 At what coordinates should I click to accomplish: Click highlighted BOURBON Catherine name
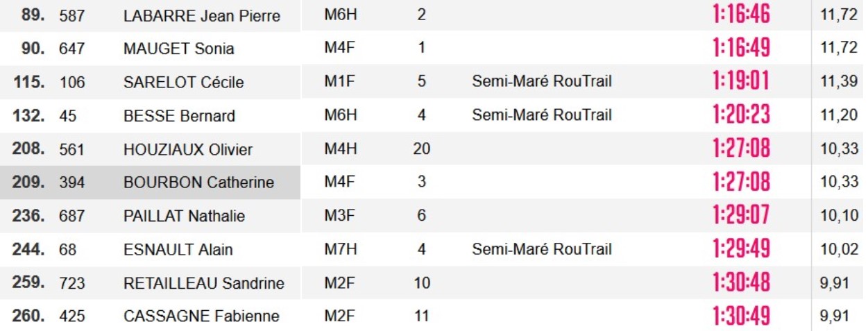coord(198,183)
